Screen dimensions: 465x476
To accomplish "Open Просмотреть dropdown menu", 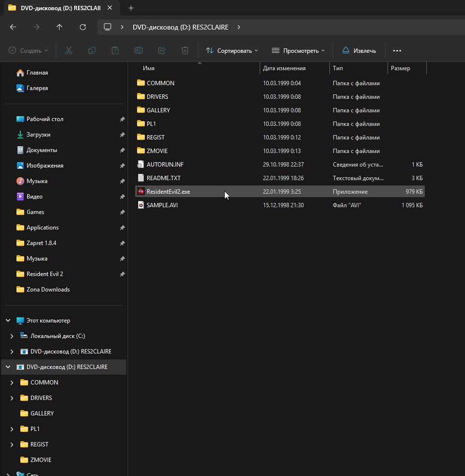I will pos(298,50).
